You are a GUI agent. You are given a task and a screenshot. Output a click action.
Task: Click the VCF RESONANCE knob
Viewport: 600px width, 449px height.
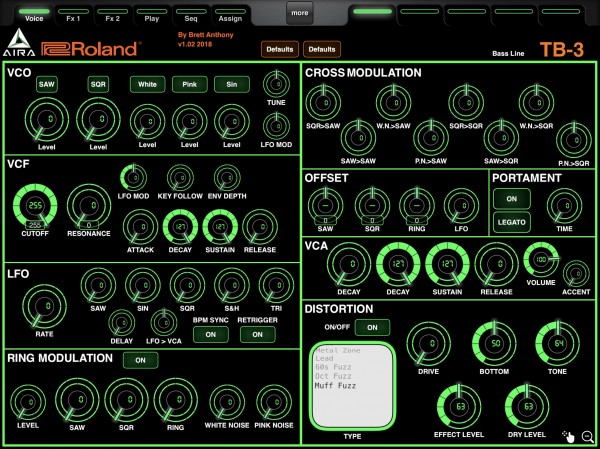click(89, 205)
